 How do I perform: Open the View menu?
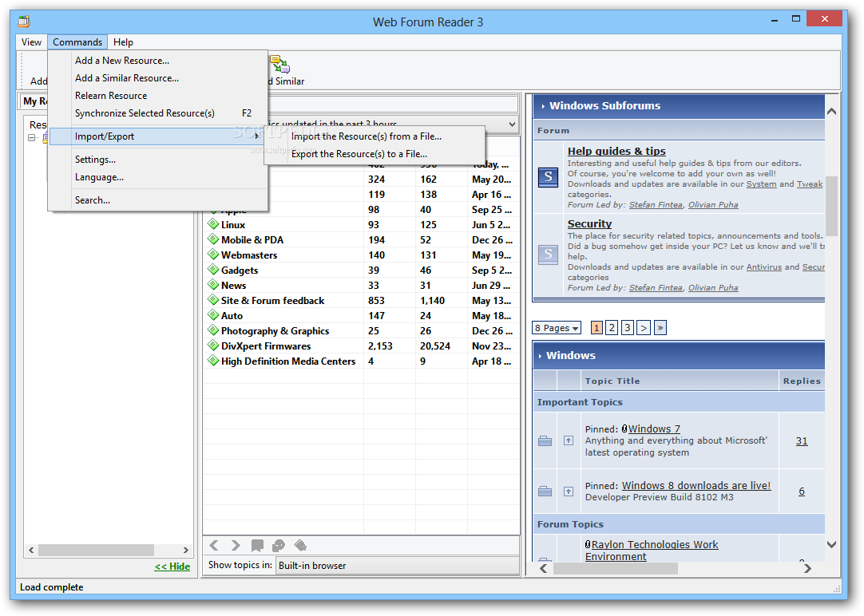click(31, 41)
